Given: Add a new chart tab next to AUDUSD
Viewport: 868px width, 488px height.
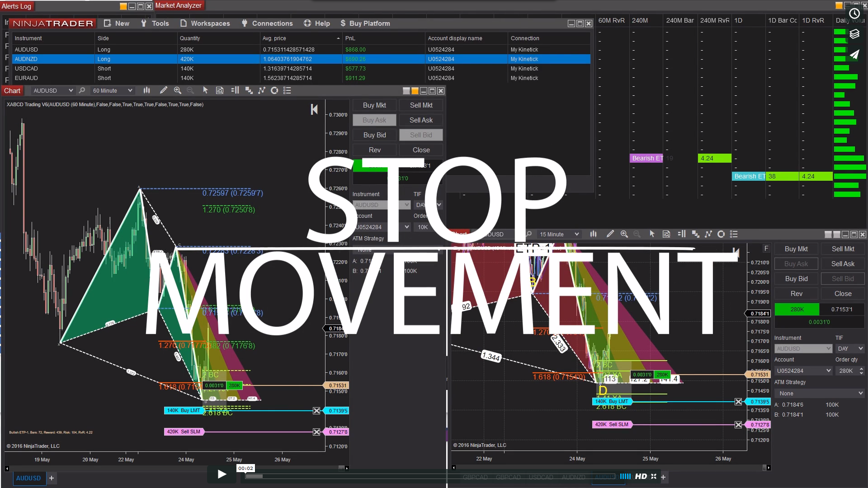Looking at the screenshot, I should pyautogui.click(x=52, y=478).
